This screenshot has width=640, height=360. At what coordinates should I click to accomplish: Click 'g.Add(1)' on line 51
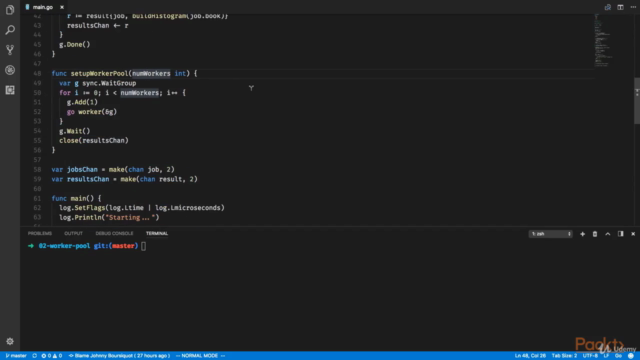82,102
